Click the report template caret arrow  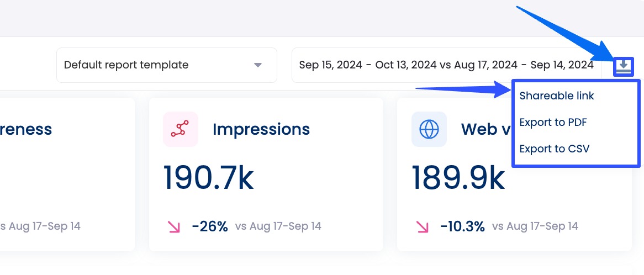click(257, 65)
